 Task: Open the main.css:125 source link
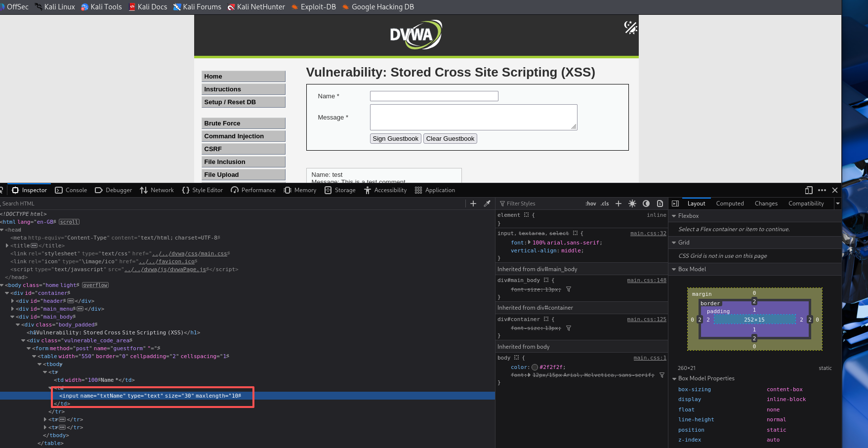coord(647,319)
